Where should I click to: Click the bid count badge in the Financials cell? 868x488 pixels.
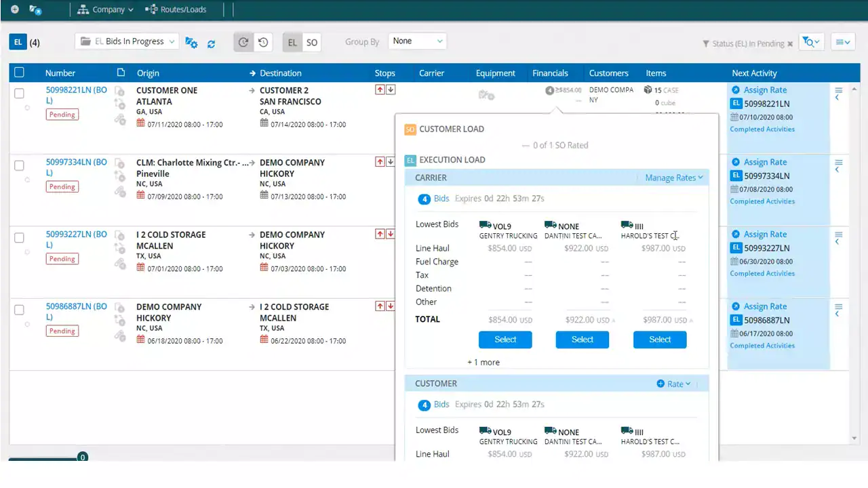pos(549,90)
